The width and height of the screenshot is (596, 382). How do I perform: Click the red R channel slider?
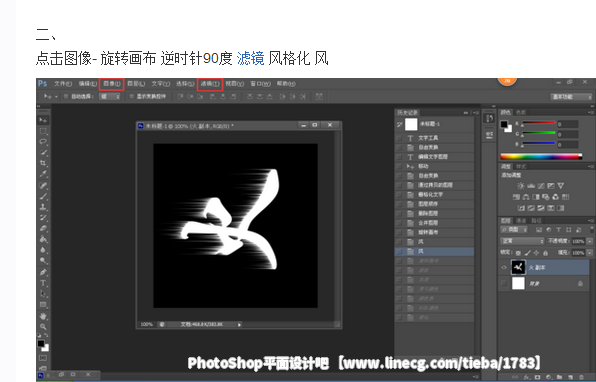point(539,124)
